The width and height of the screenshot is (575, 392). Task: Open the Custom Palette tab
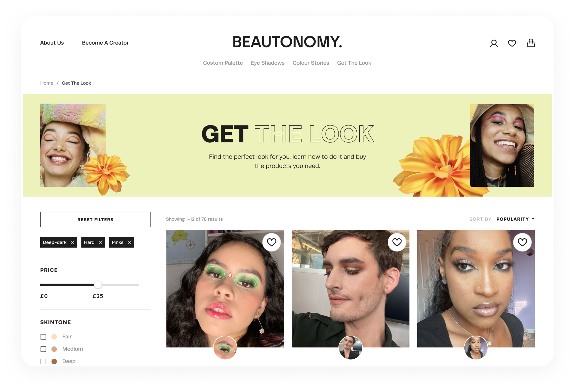(x=223, y=63)
